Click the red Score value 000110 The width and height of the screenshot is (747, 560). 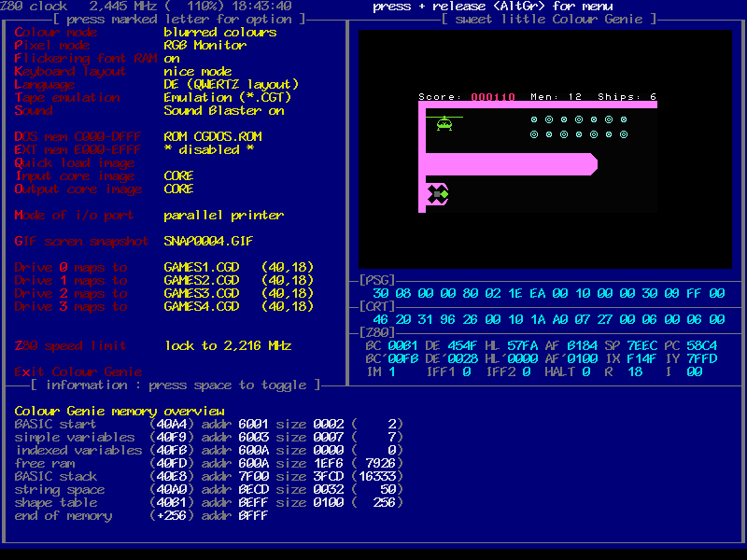pyautogui.click(x=493, y=97)
